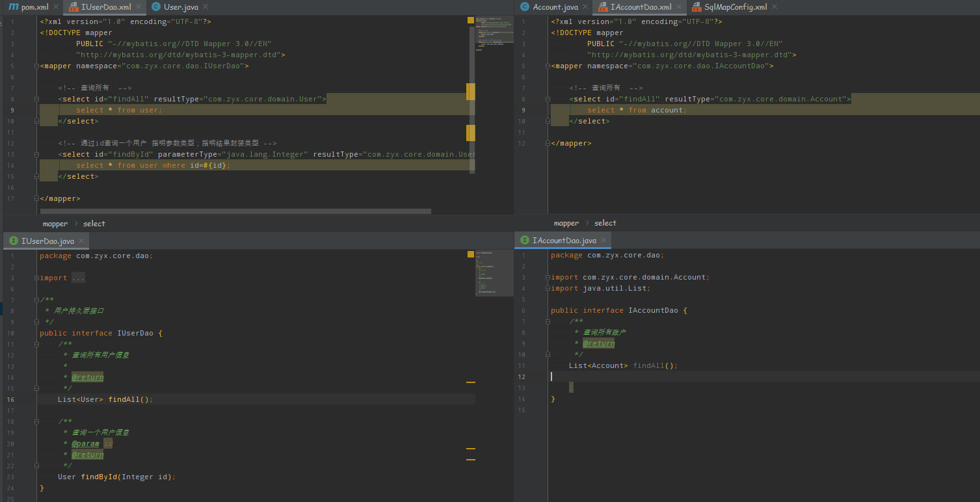Collapse the findAll select block in IUserDao.xml
This screenshot has width=980, height=502.
[36, 99]
